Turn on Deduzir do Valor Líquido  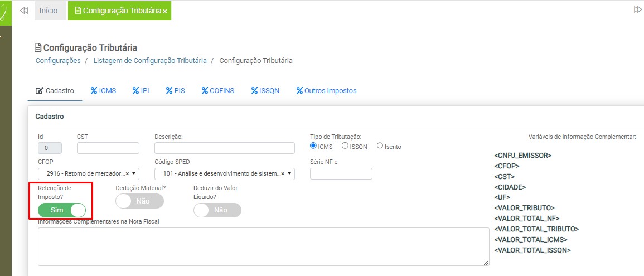click(217, 210)
